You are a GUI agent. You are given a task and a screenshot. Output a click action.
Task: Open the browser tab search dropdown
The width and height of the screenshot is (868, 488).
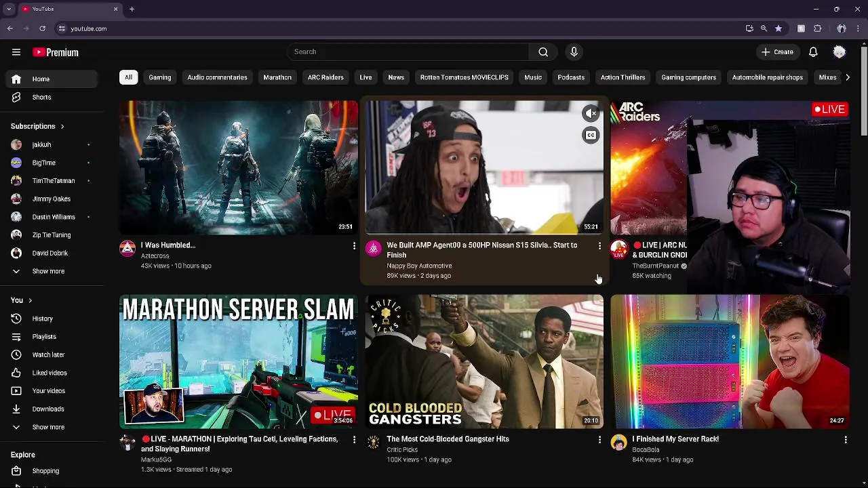coord(9,9)
